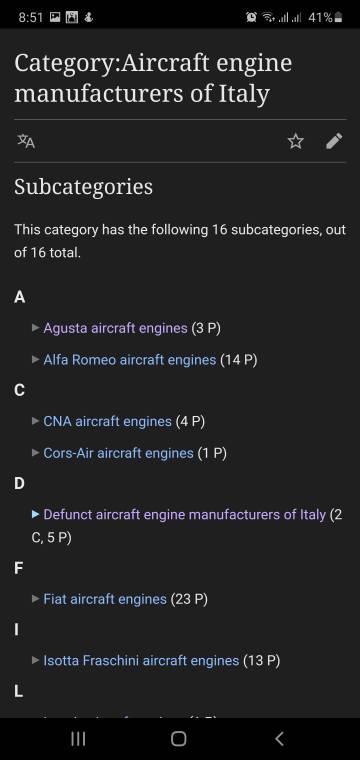
Task: Open the CNA aircraft engines link
Action: [x=108, y=421]
